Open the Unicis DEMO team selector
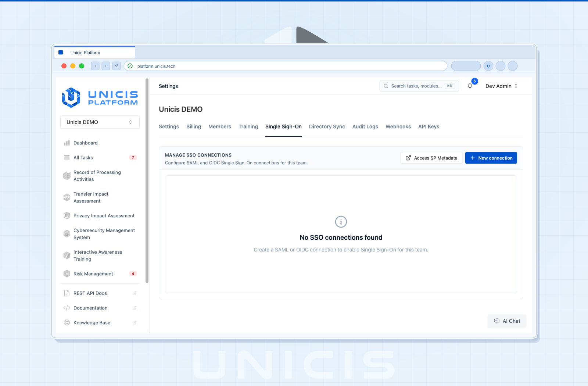Viewport: 588px width, 386px height. 100,122
